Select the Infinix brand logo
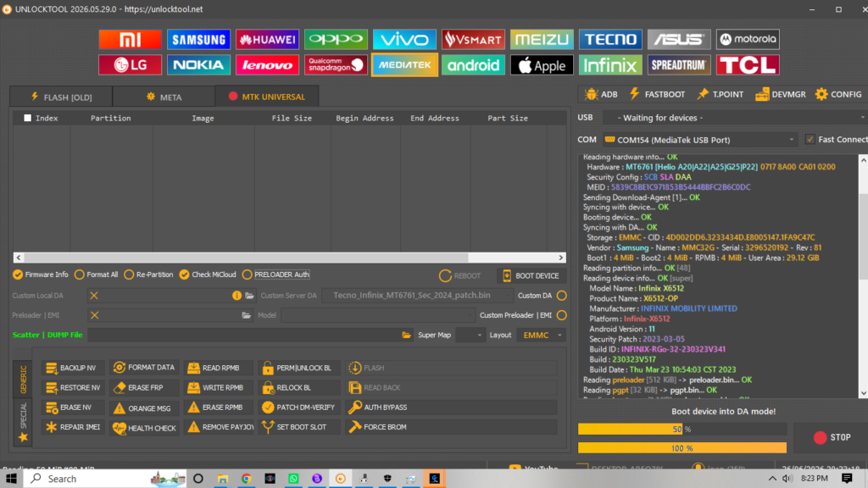The height and width of the screenshot is (488, 868). click(610, 64)
